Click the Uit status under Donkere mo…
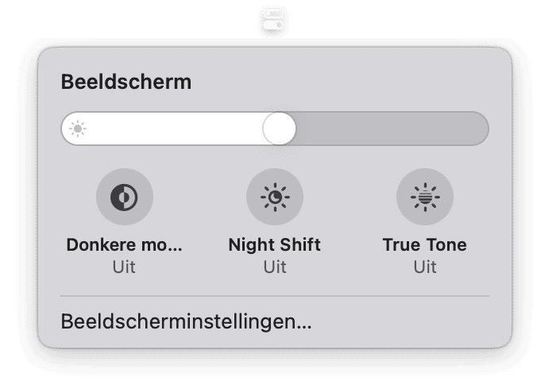 point(124,267)
